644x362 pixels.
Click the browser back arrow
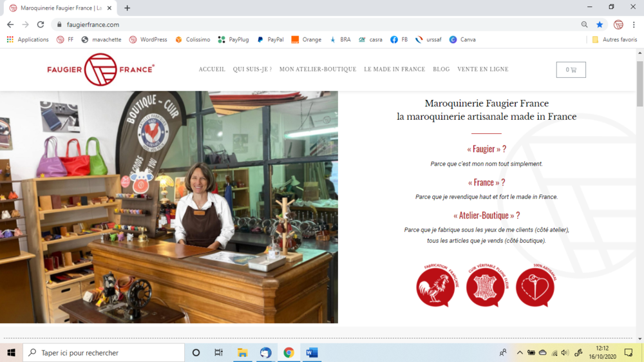coord(10,24)
